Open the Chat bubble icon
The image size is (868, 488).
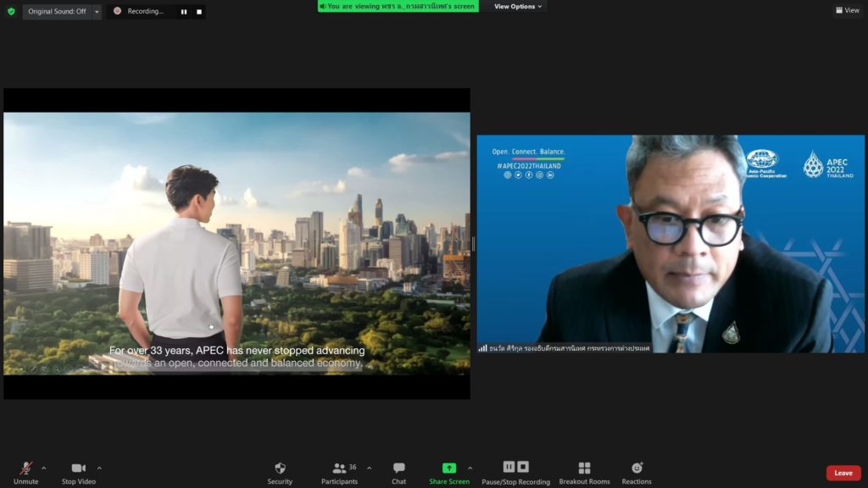click(398, 469)
